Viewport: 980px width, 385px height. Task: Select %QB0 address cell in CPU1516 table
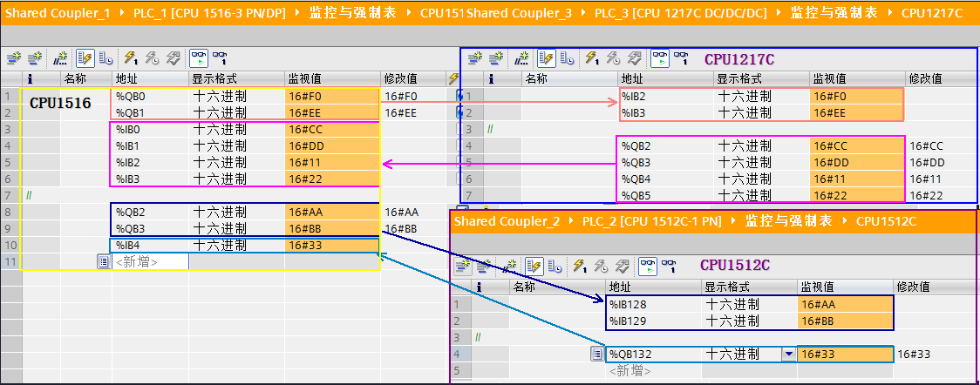(x=150, y=96)
